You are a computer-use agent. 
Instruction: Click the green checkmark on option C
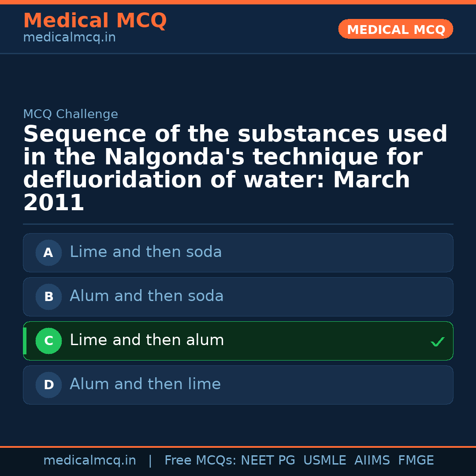pos(437,342)
